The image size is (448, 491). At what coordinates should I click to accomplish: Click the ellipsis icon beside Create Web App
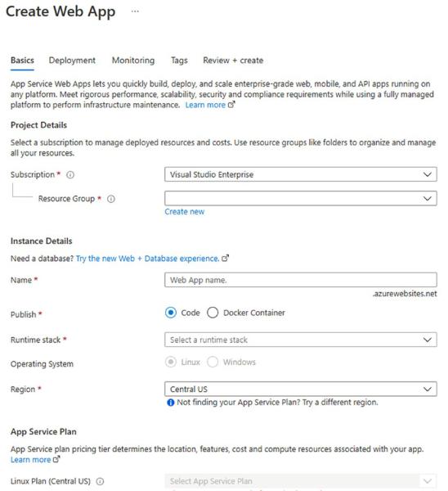[x=135, y=11]
